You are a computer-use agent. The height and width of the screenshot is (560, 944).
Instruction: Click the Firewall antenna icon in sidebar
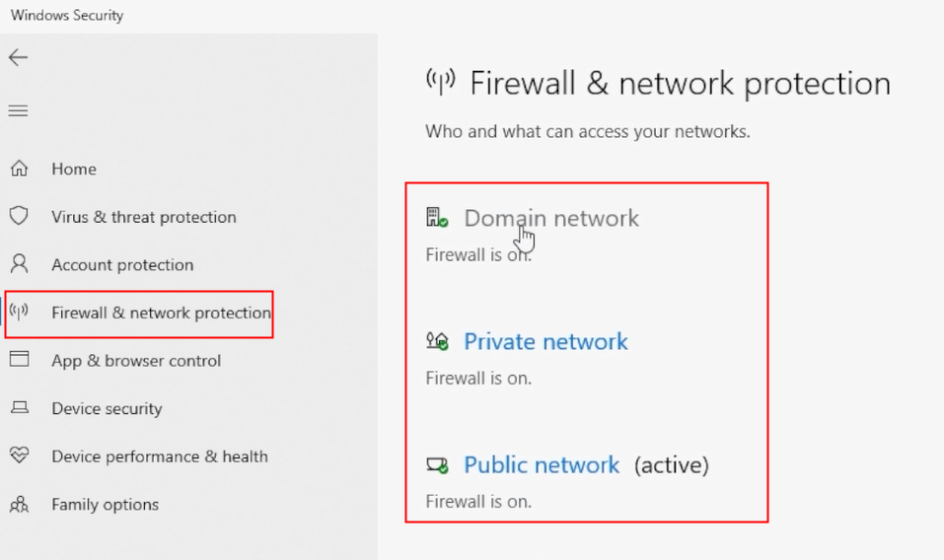20,312
